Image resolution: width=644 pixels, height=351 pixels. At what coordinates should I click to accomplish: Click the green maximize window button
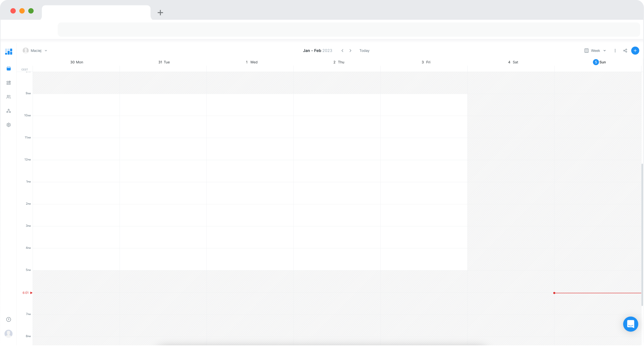(x=31, y=11)
